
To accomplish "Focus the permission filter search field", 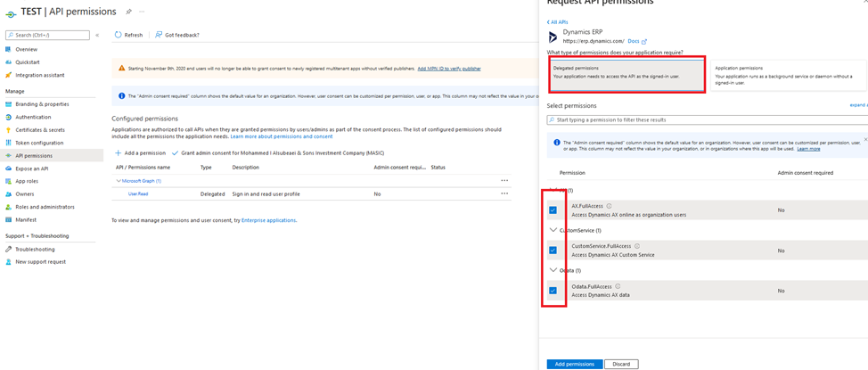I will click(708, 119).
